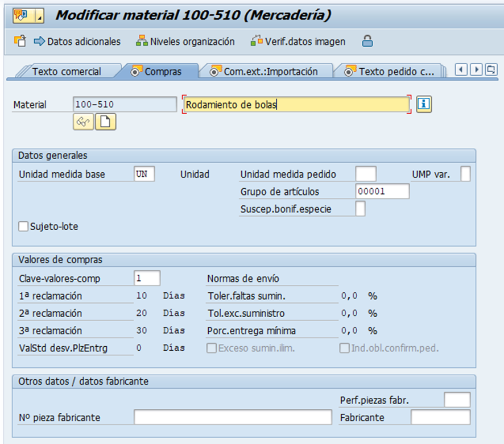Click the UMP var. field
This screenshot has width=504, height=444.
click(x=465, y=174)
